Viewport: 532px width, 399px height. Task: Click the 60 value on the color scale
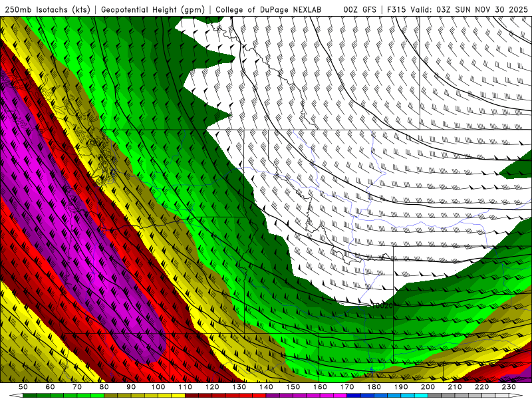tap(51, 387)
